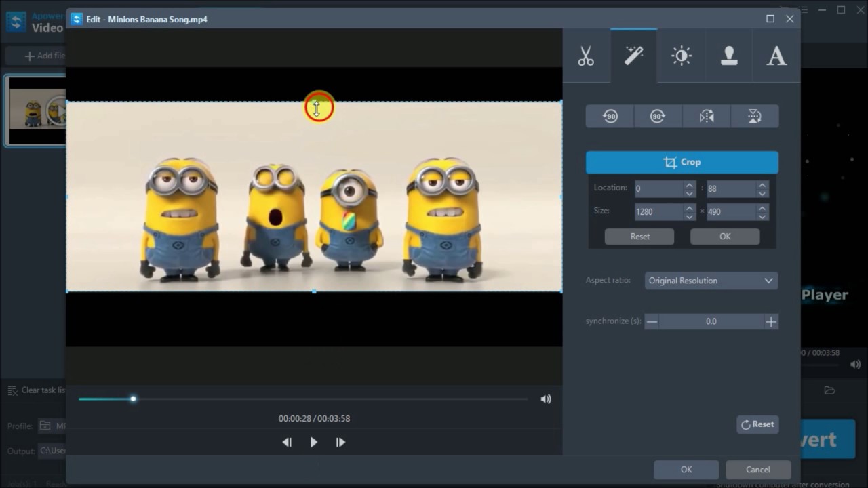The width and height of the screenshot is (868, 488).
Task: Open output folder icon in main window
Action: (x=829, y=390)
